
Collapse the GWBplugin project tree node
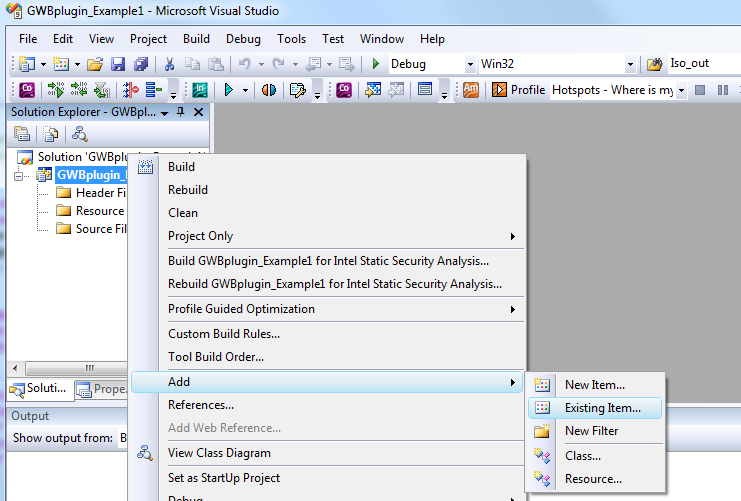(x=18, y=176)
